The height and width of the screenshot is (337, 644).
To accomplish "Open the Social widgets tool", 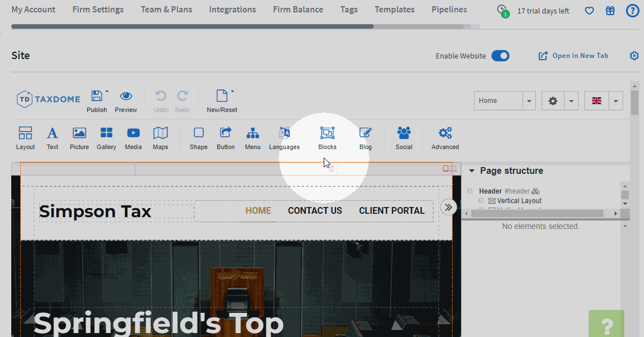I will click(404, 138).
